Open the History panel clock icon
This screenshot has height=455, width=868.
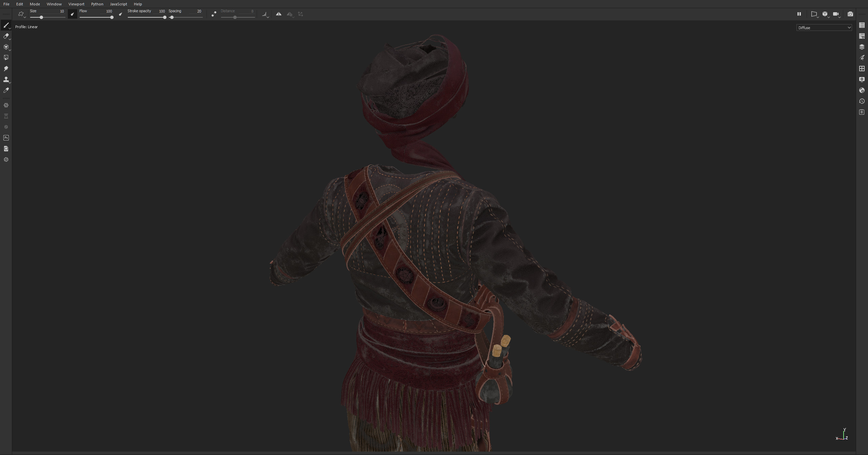[x=862, y=101]
